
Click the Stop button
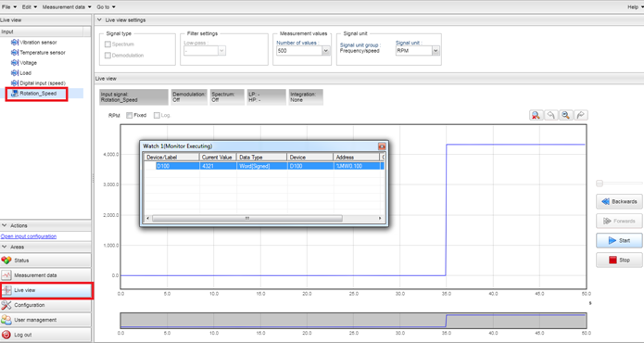[619, 260]
